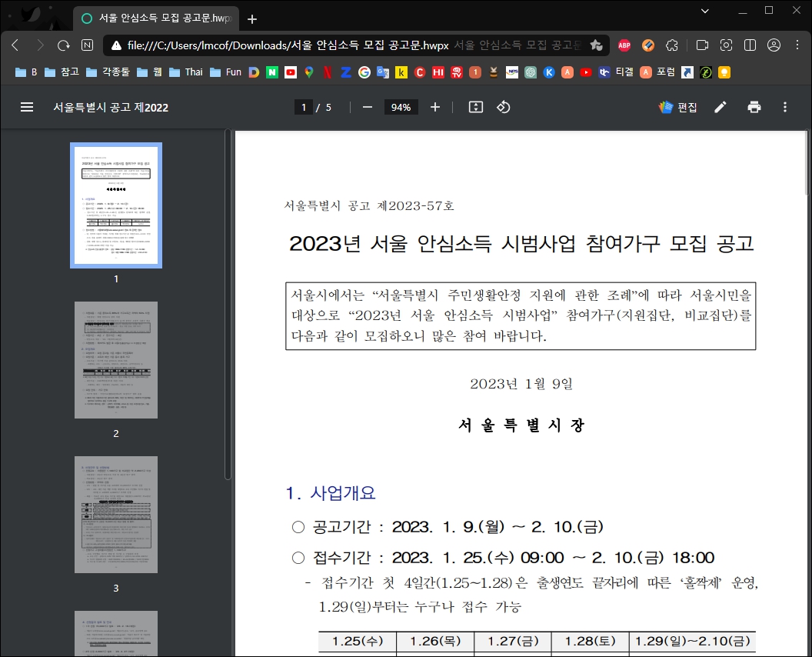Click the 1.25(수) table cell
This screenshot has height=657, width=812.
coord(358,642)
